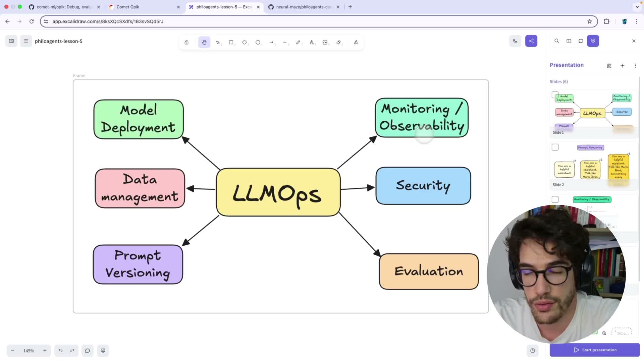This screenshot has width=644, height=362.
Task: Pick the Insert image tool
Action: click(325, 42)
